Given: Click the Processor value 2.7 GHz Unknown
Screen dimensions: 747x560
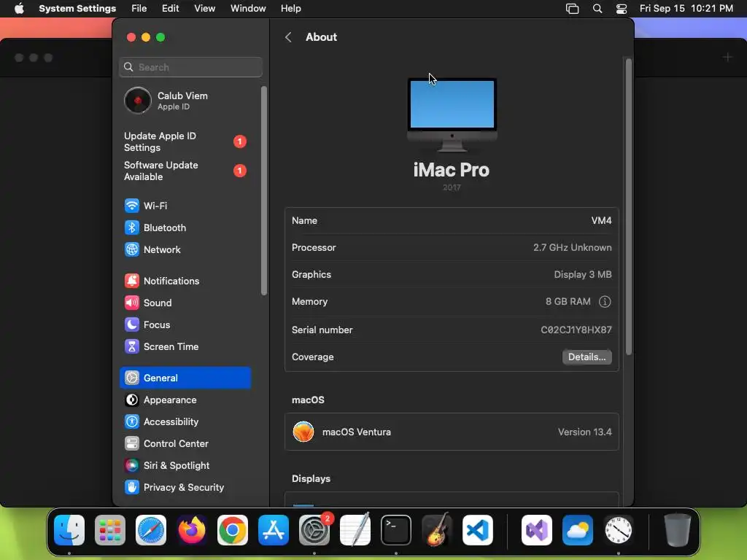Looking at the screenshot, I should click(572, 248).
